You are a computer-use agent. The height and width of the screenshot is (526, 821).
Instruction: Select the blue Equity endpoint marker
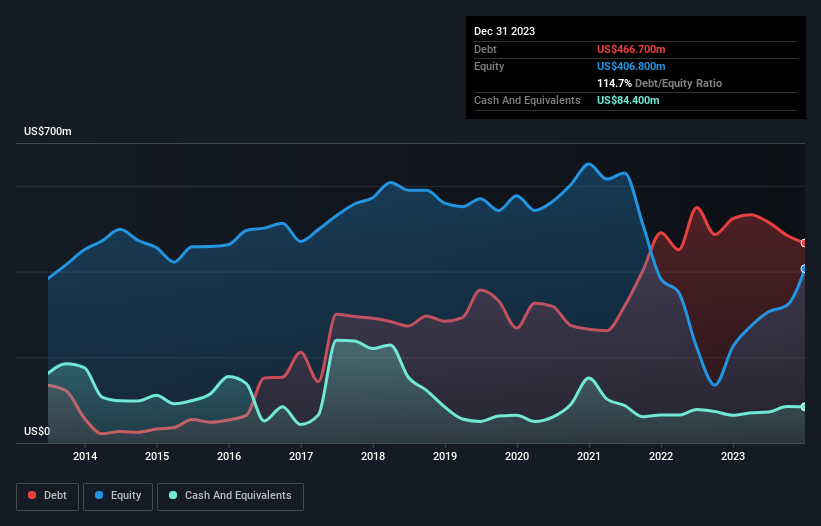[x=804, y=268]
